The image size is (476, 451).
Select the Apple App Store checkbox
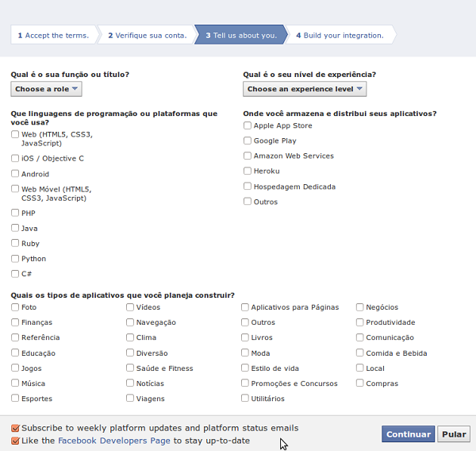coord(248,125)
